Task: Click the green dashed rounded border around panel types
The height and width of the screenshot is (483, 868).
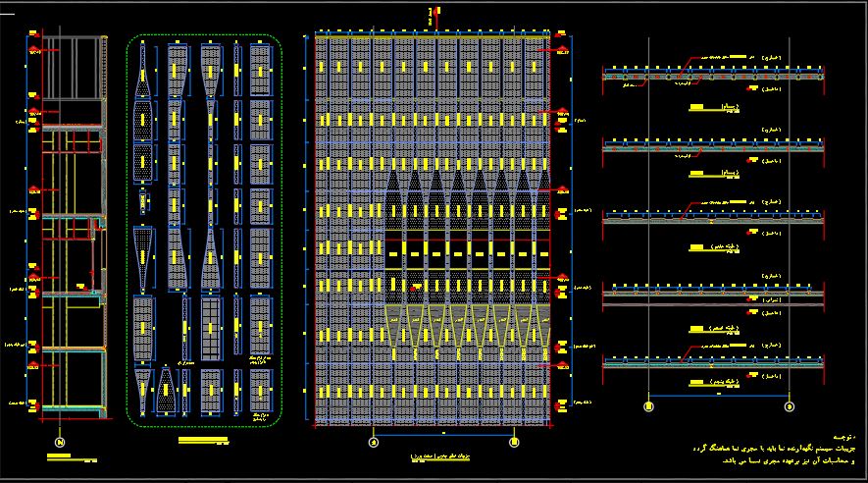Action: [x=204, y=230]
